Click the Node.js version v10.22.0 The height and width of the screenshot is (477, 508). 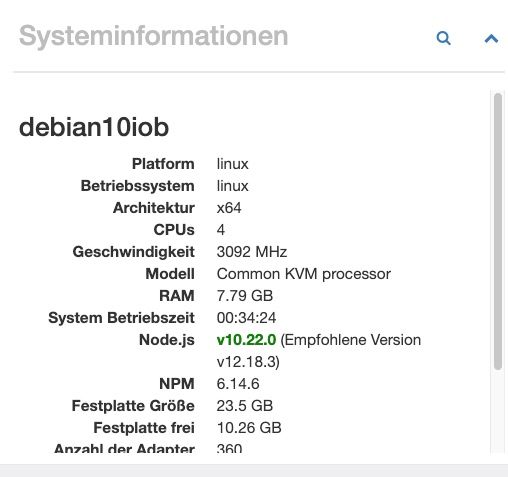[246, 340]
